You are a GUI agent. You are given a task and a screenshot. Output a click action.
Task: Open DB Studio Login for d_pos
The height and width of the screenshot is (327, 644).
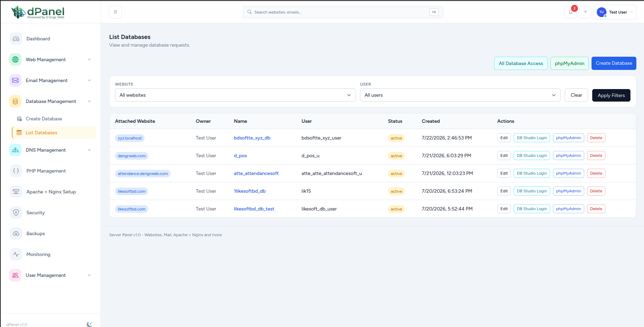click(532, 155)
